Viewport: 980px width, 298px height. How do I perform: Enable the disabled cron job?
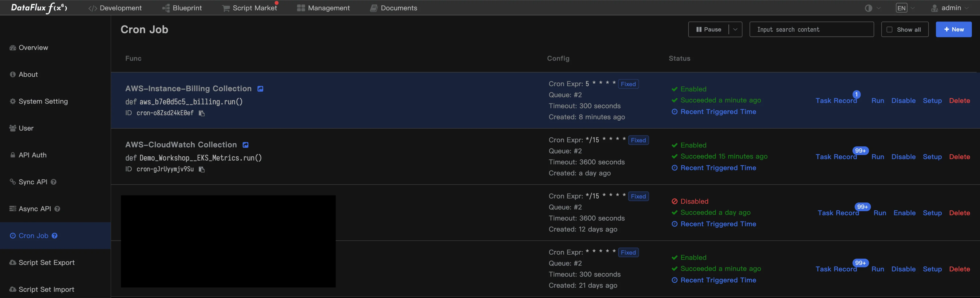(x=904, y=213)
